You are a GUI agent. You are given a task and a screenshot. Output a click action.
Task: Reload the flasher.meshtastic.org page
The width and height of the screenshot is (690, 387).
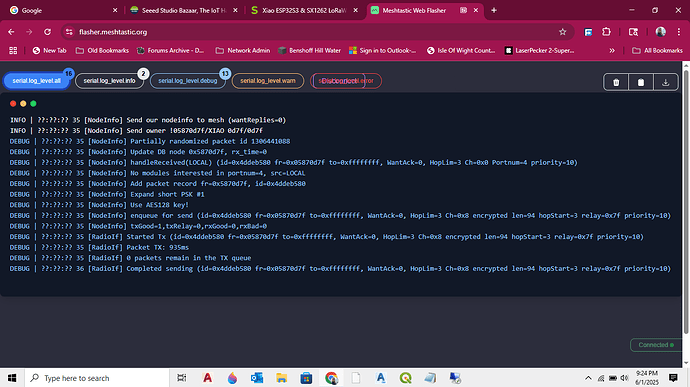pos(48,32)
